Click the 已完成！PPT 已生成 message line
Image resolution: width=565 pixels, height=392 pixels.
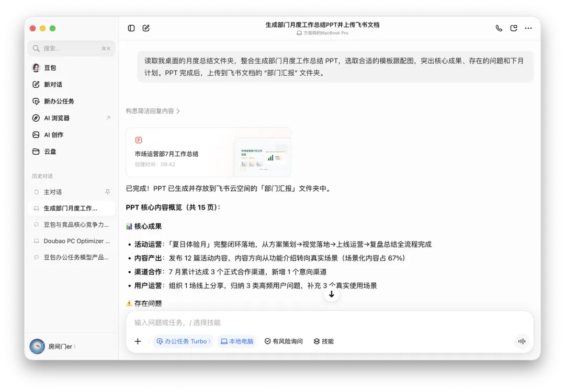(229, 188)
